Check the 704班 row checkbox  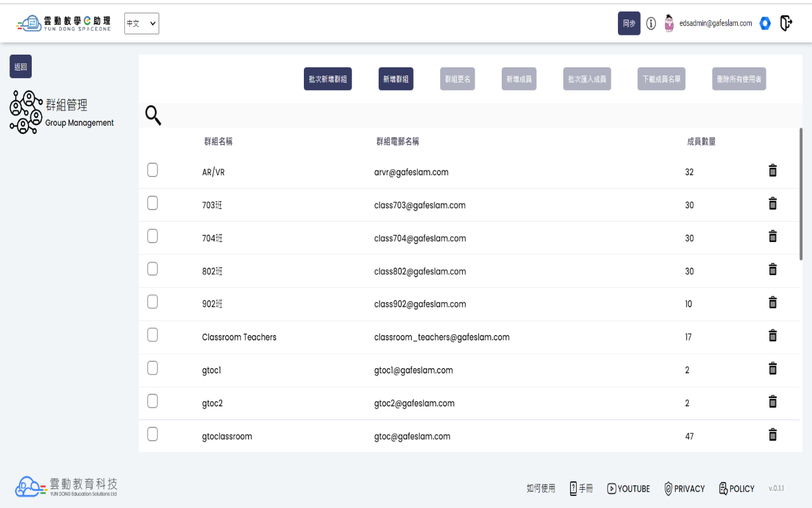coord(152,236)
